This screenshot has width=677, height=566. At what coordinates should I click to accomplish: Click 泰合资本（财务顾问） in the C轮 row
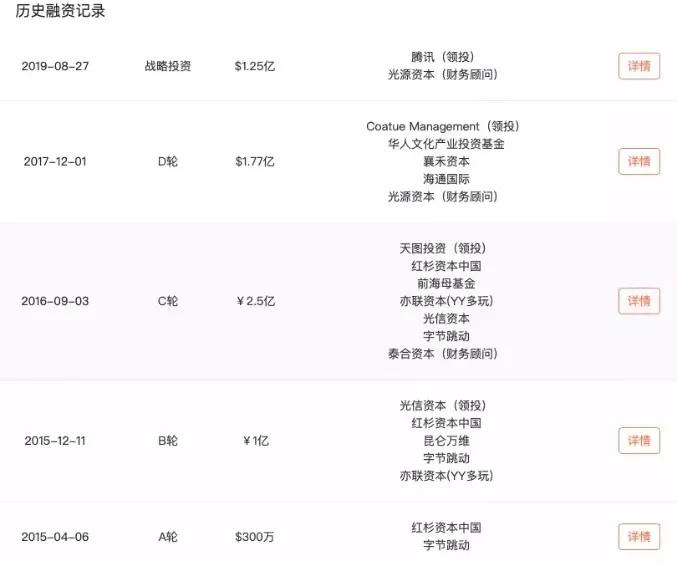[442, 353]
